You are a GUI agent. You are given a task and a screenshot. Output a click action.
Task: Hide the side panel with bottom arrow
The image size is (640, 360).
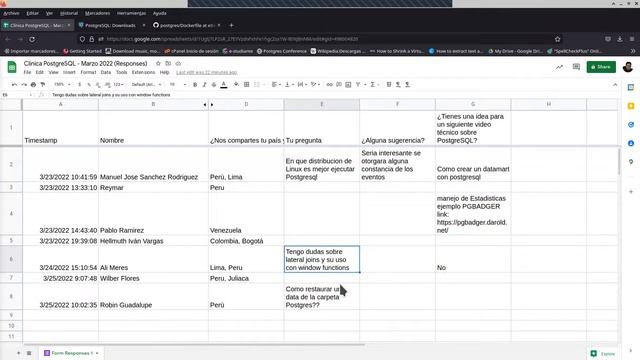(x=631, y=350)
